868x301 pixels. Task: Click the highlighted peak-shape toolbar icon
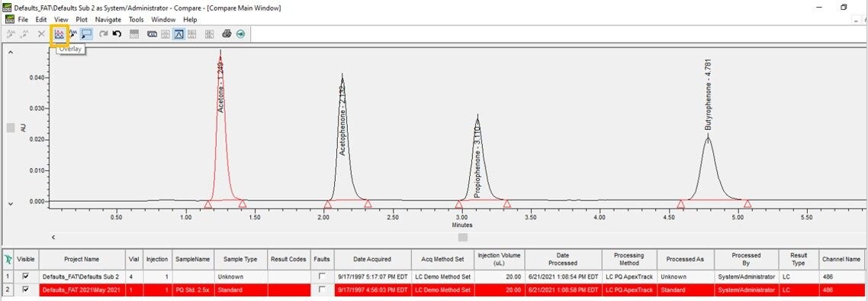point(178,34)
